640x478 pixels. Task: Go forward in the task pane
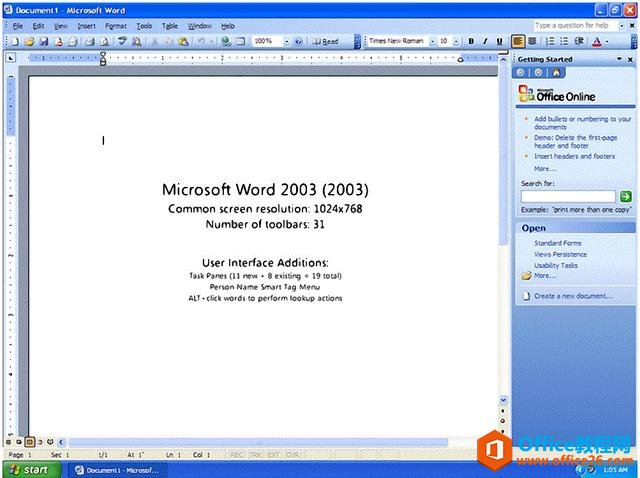(x=538, y=73)
